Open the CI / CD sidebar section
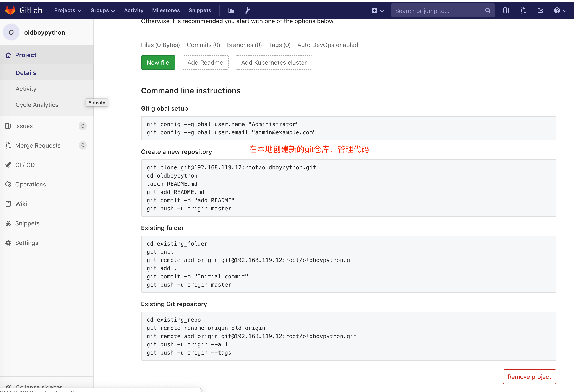The height and width of the screenshot is (392, 574). click(x=25, y=165)
